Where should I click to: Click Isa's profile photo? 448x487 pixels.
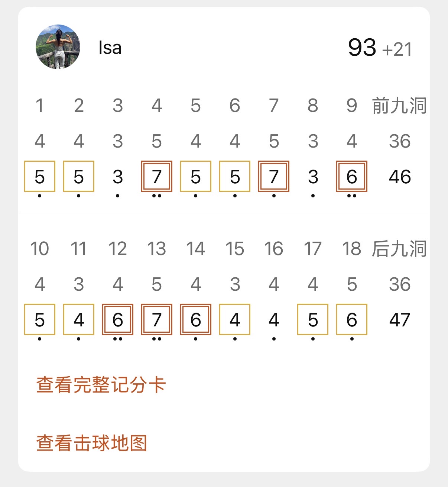pos(58,47)
